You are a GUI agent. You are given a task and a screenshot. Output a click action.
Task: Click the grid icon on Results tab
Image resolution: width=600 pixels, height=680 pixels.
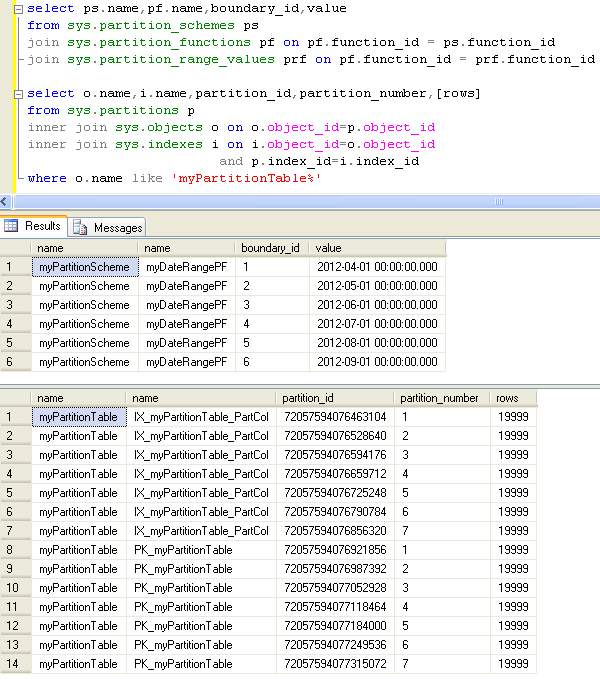click(x=12, y=227)
